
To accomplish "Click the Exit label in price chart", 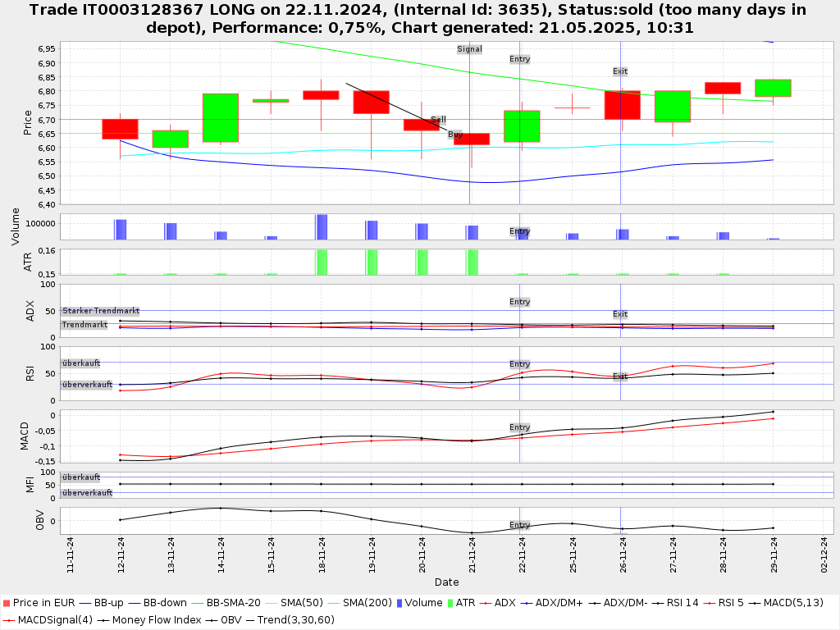I will (x=620, y=71).
